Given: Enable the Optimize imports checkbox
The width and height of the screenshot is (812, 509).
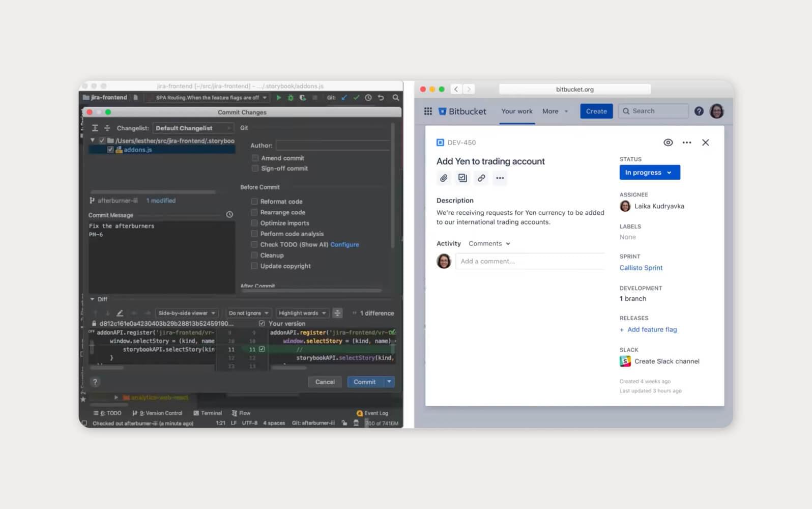Looking at the screenshot, I should 254,223.
